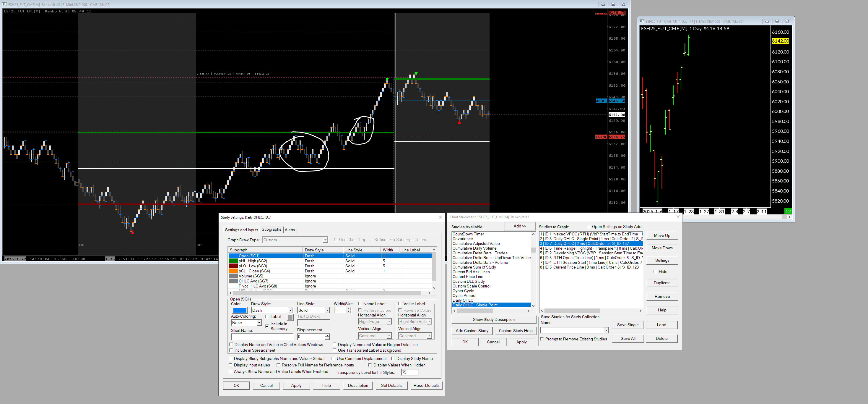Screen dimensions: 868x404
Task: Close the Chart Studies dialog with X
Action: (x=678, y=217)
